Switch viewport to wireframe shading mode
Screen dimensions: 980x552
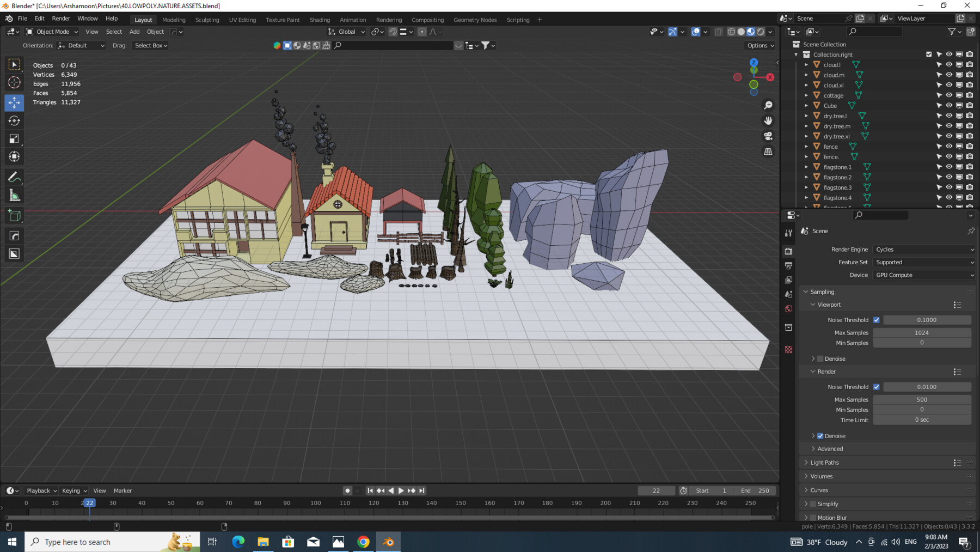pos(732,32)
